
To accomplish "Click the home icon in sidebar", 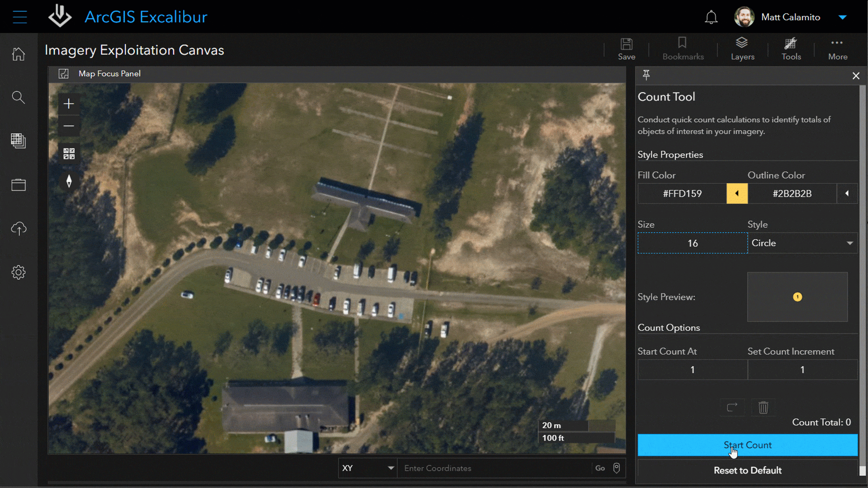I will (x=19, y=54).
